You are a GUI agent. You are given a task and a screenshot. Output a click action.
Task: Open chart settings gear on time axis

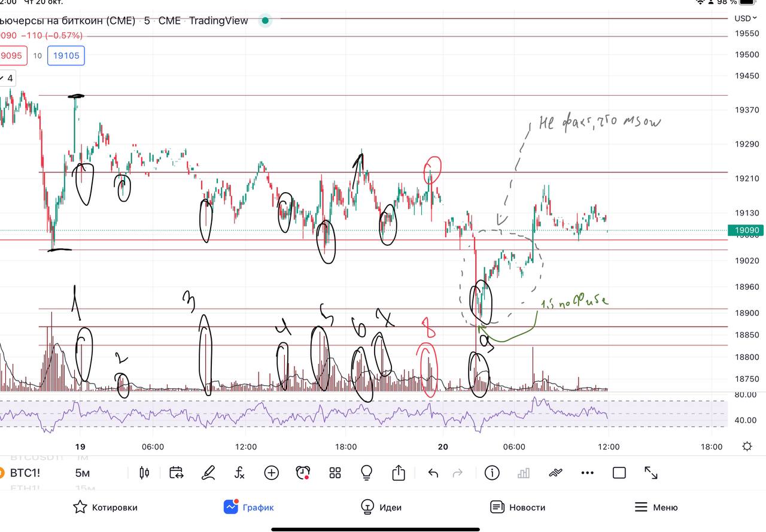pyautogui.click(x=747, y=446)
